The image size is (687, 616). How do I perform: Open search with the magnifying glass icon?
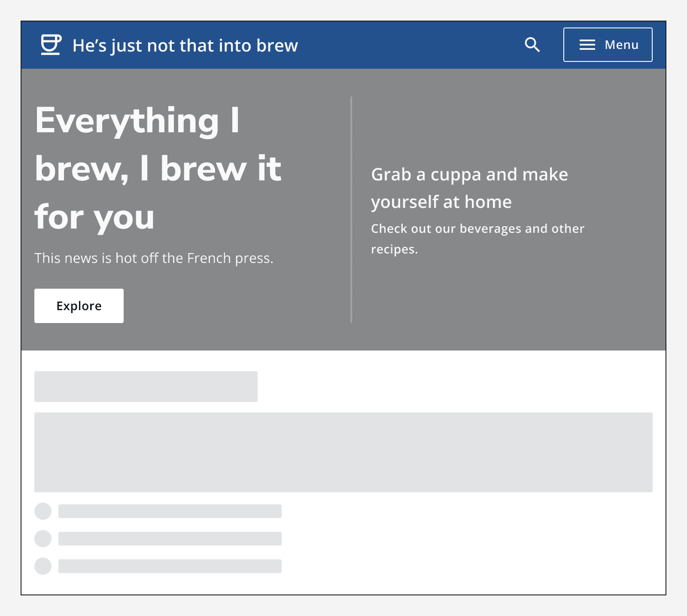click(532, 45)
